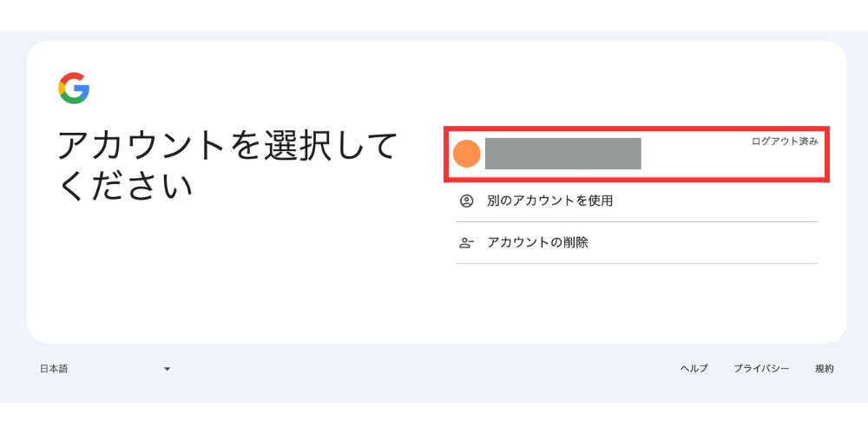Click blank space between 日本語 and ヘルプ

coord(417,369)
